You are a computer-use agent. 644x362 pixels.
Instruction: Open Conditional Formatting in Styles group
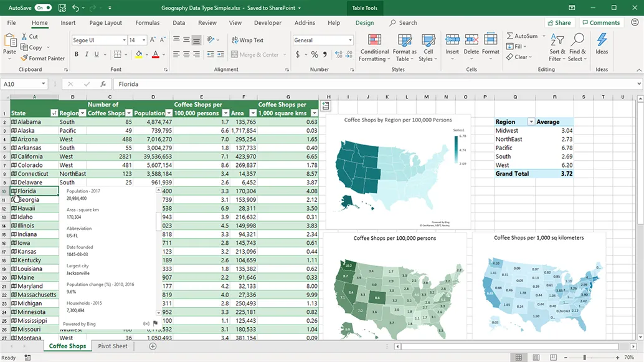point(374,47)
